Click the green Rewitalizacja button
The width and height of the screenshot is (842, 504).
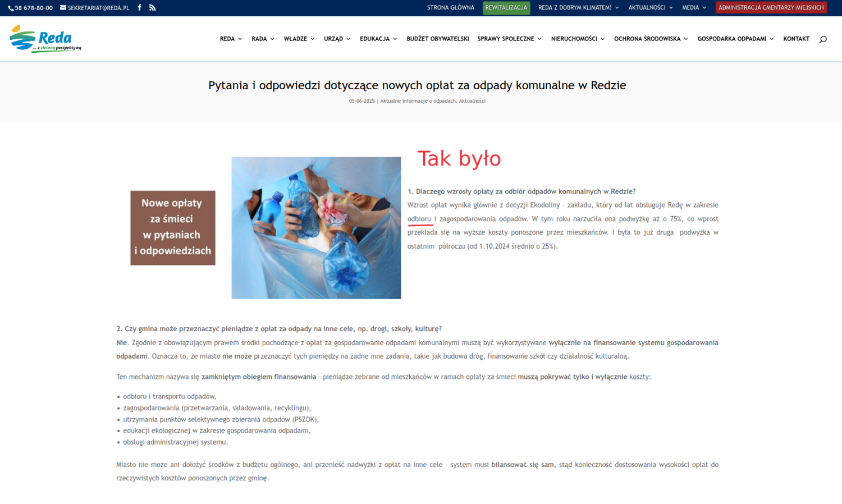[506, 8]
